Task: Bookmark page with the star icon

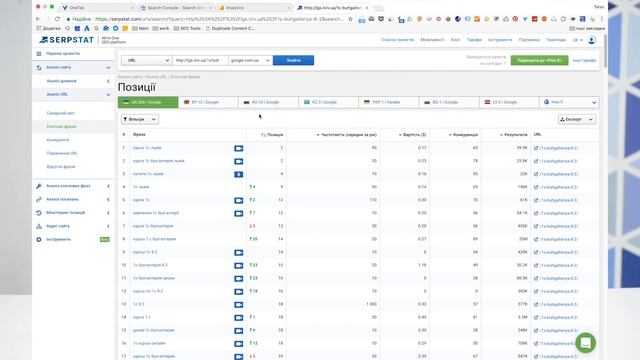Action: point(350,19)
